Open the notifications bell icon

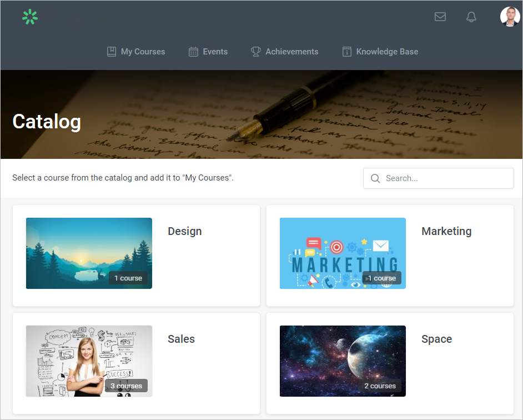point(471,17)
